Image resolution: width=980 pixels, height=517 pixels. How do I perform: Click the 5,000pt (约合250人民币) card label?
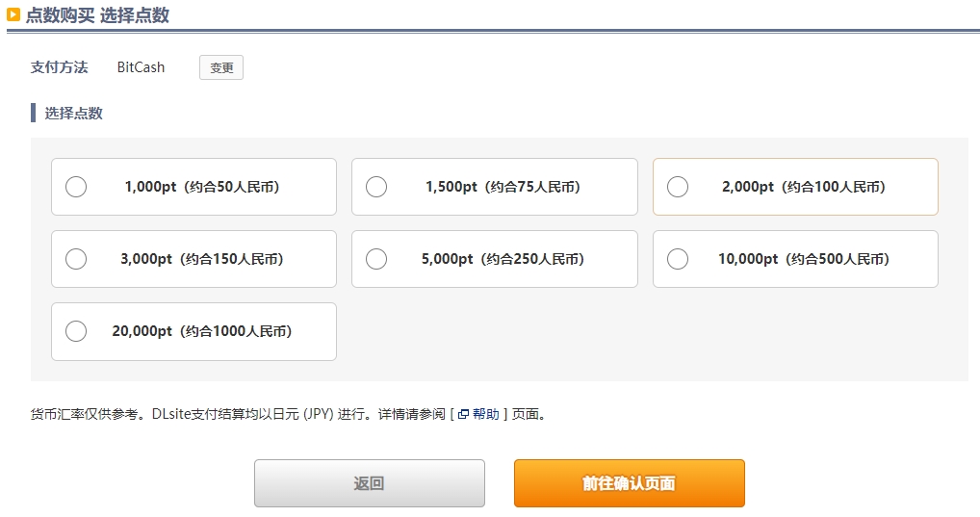(503, 259)
